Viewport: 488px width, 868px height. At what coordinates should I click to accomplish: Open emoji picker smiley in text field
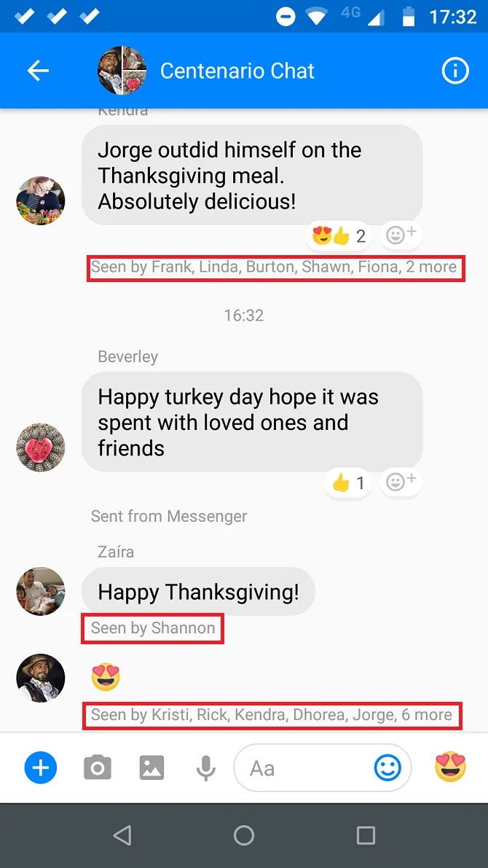[x=388, y=768]
